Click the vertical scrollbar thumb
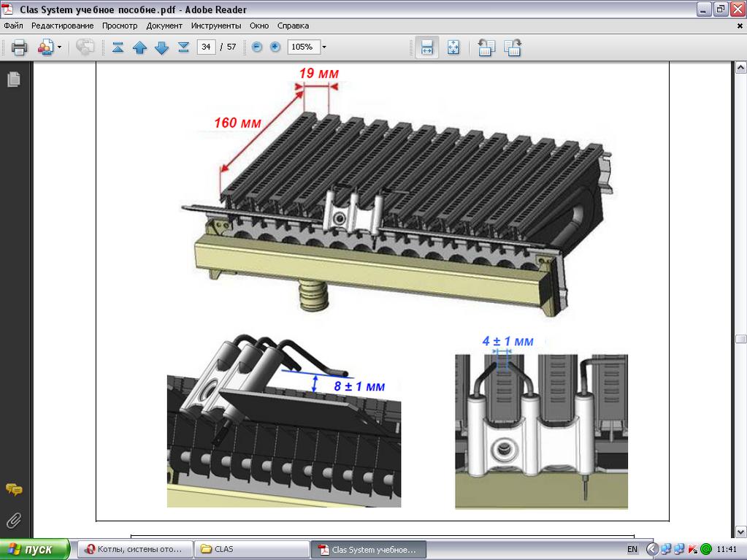The image size is (747, 560). [740, 339]
